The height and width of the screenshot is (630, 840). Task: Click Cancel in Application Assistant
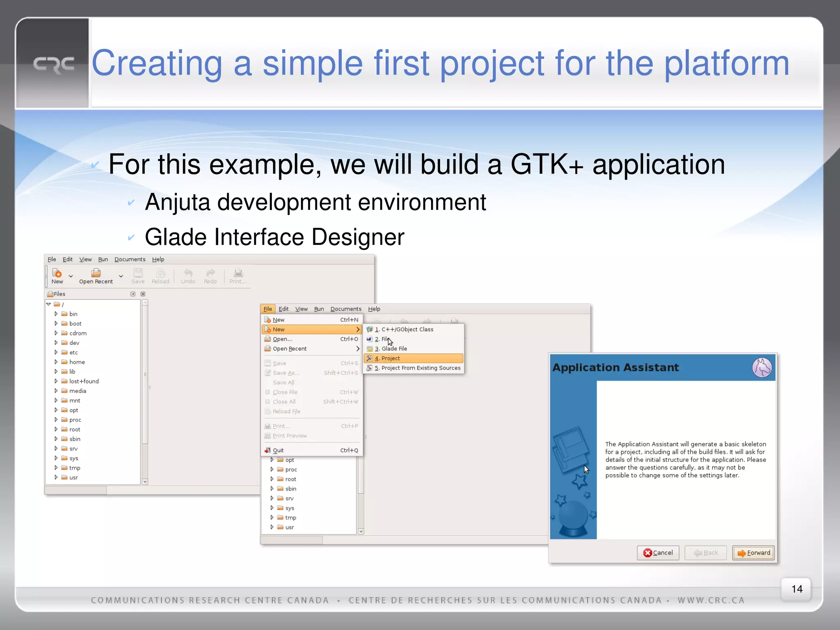pyautogui.click(x=658, y=552)
